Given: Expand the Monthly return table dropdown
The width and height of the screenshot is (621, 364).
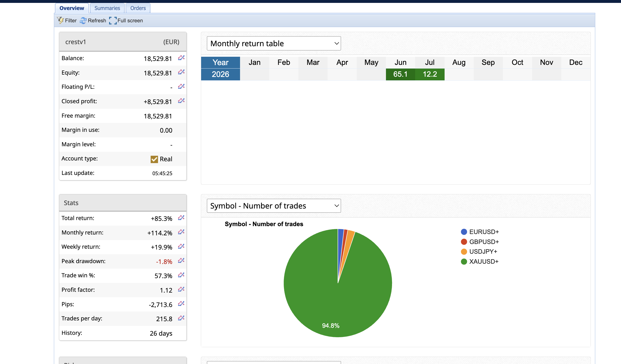Looking at the screenshot, I should click(274, 43).
